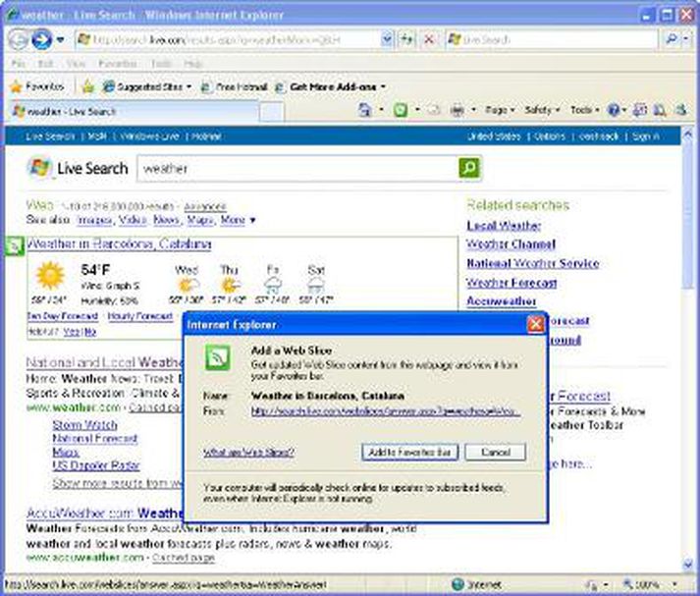Click the What are Web Slices? link
The image size is (700, 596).
[248, 453]
